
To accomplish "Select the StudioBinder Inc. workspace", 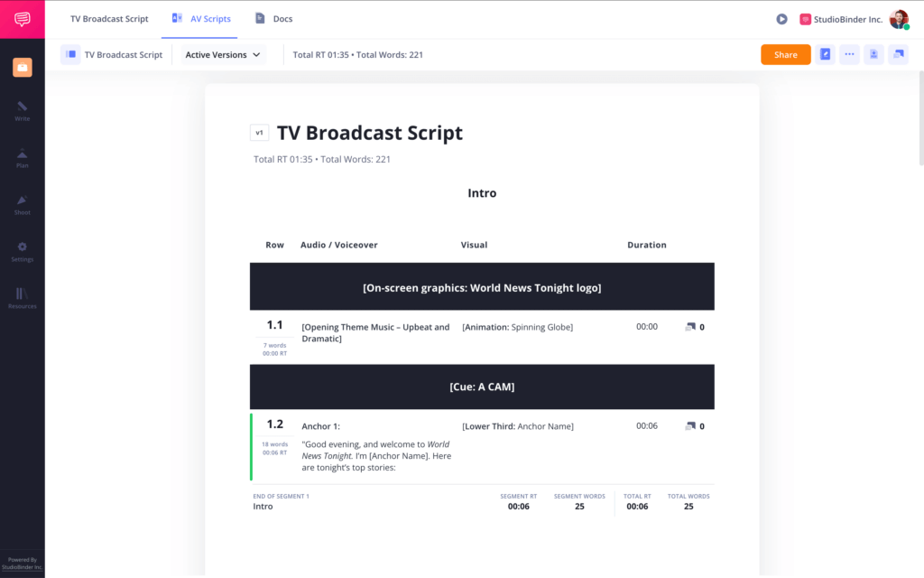I will pyautogui.click(x=840, y=18).
